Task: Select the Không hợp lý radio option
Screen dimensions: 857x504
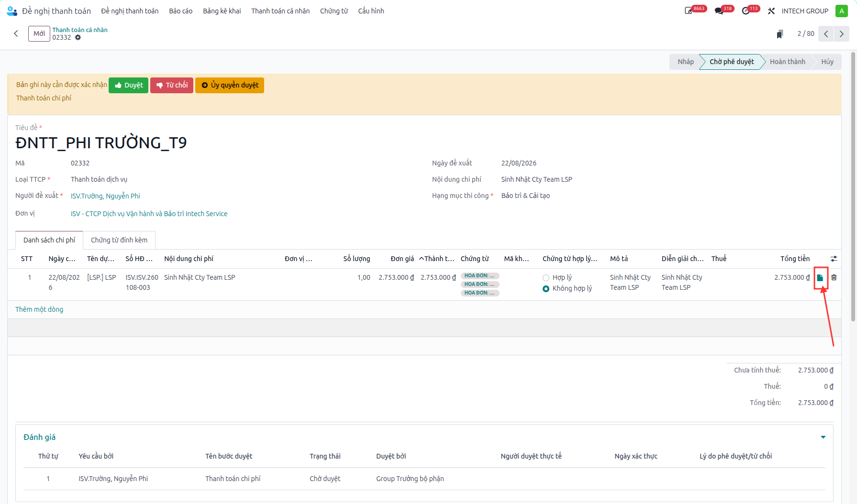Action: pos(546,289)
